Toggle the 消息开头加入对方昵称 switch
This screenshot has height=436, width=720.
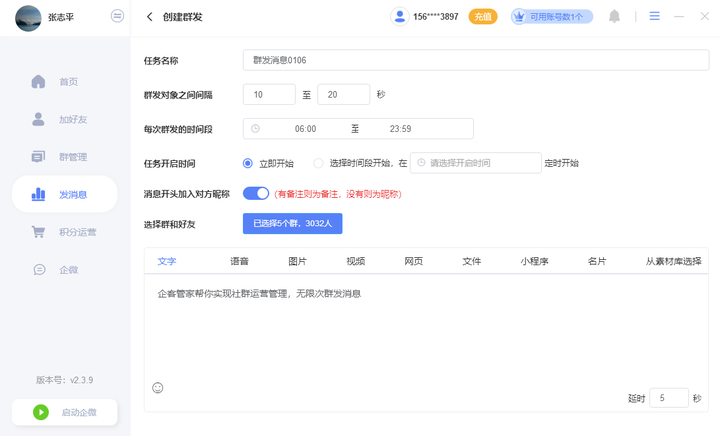tap(256, 194)
